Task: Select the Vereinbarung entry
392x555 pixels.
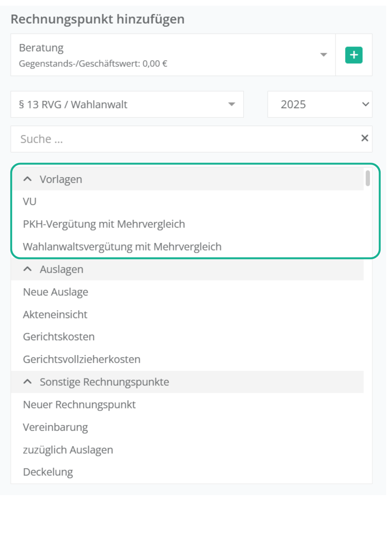Action: [x=55, y=427]
